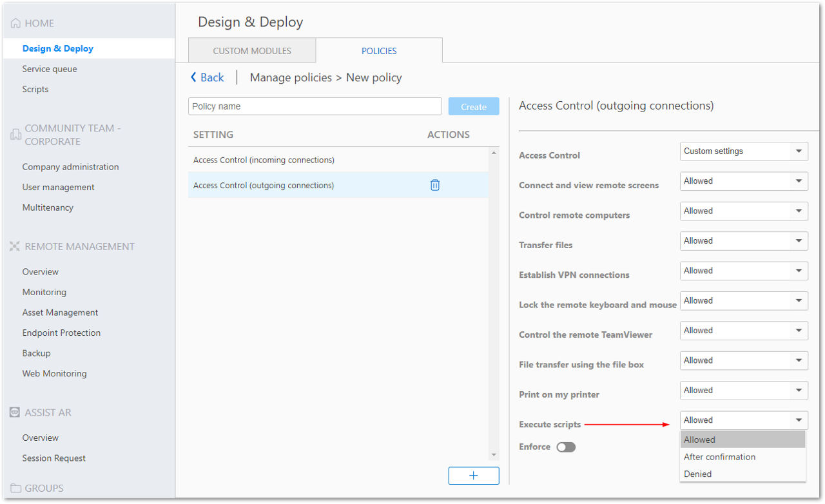Open User management page
Image resolution: width=825 pixels, height=504 pixels.
58,188
